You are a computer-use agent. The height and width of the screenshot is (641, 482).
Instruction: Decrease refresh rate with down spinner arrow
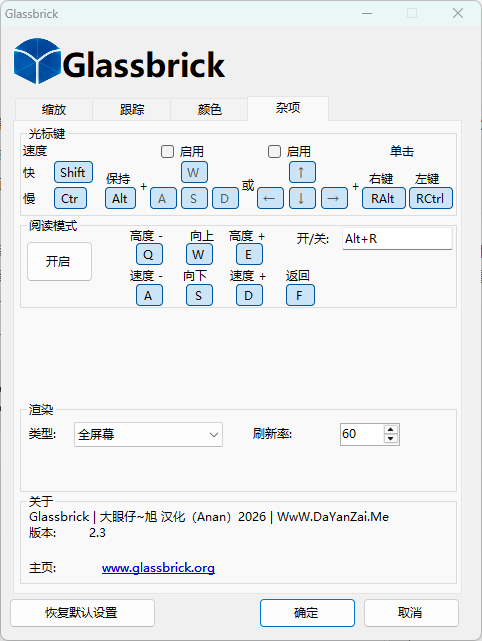click(391, 439)
